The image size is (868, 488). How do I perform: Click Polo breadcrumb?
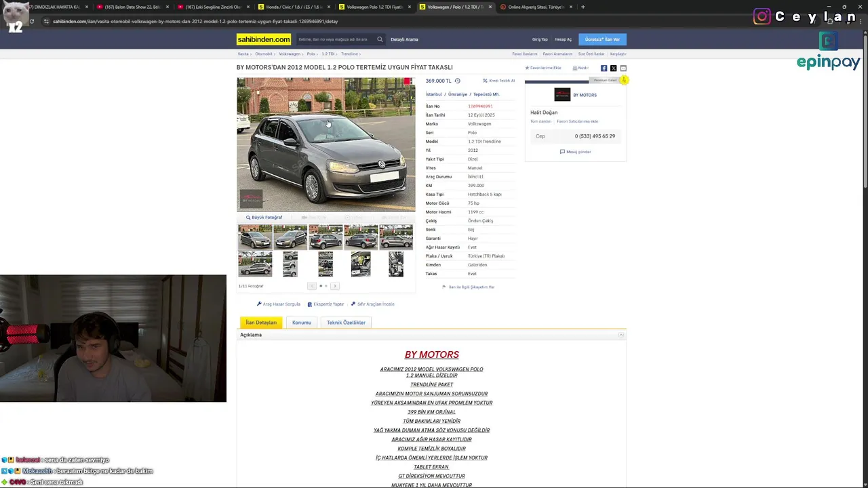click(311, 54)
